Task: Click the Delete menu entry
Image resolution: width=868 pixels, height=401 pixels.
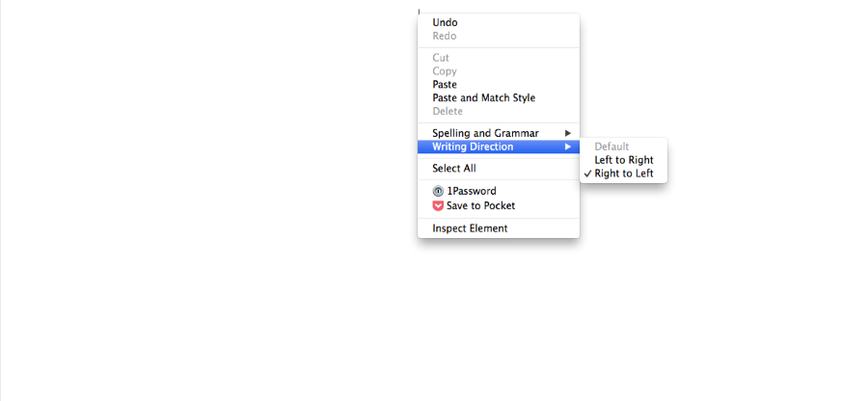Action: click(448, 112)
